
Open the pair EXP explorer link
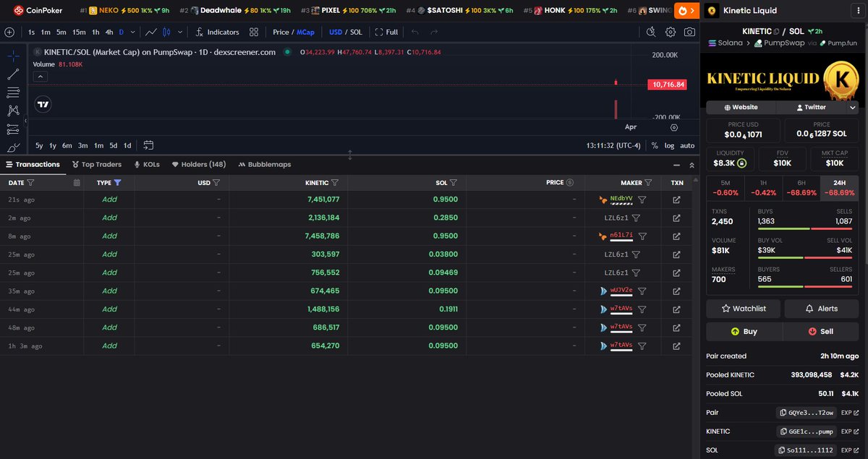(850, 413)
